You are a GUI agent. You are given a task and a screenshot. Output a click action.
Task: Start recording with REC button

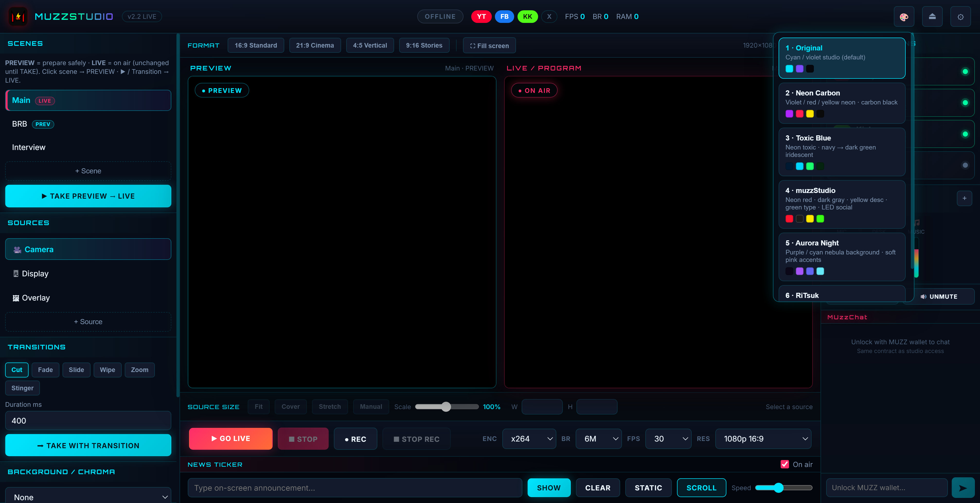click(x=355, y=439)
